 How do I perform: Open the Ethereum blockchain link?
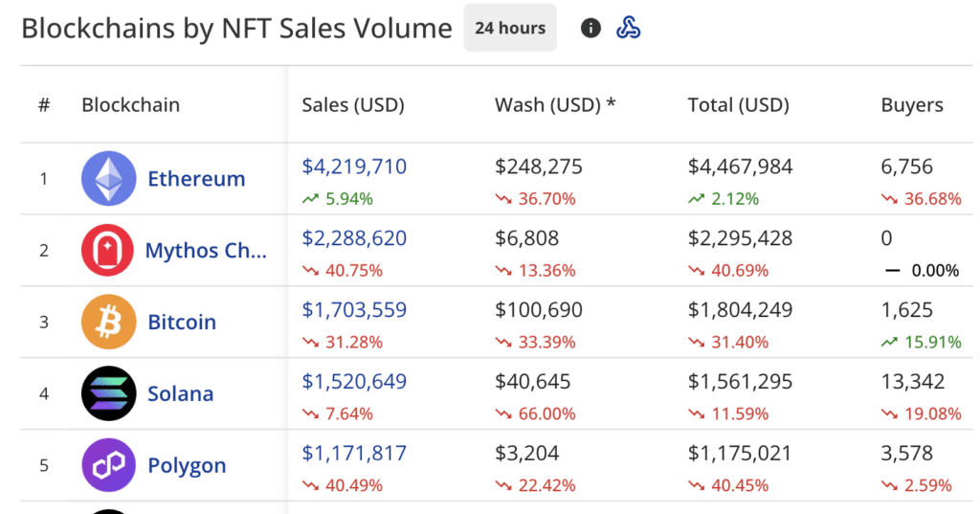(196, 179)
